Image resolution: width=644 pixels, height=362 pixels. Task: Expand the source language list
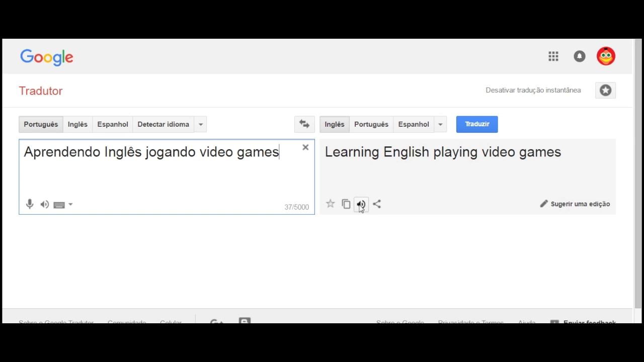200,124
